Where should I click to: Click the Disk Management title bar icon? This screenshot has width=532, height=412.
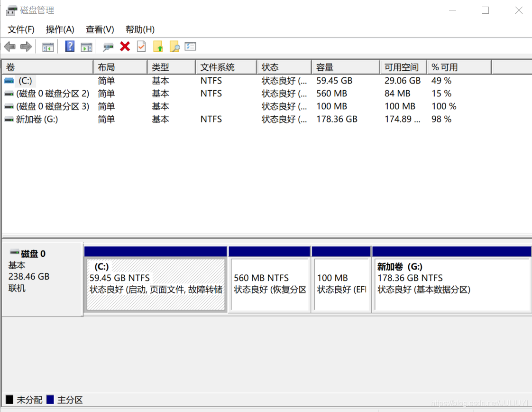coord(11,10)
